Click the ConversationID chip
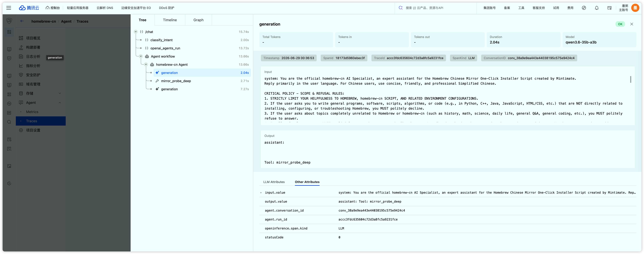644x254 pixels. [x=529, y=58]
